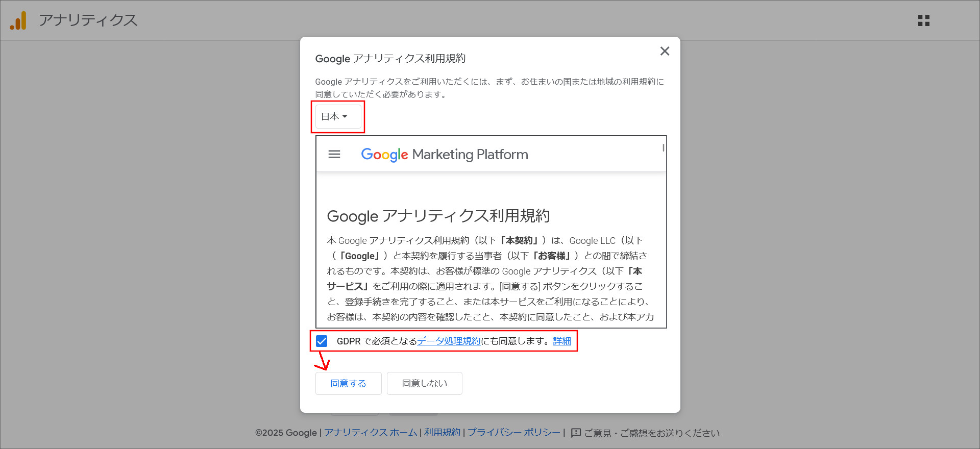Open the データ処理規約 link
This screenshot has width=980, height=449.
point(449,341)
